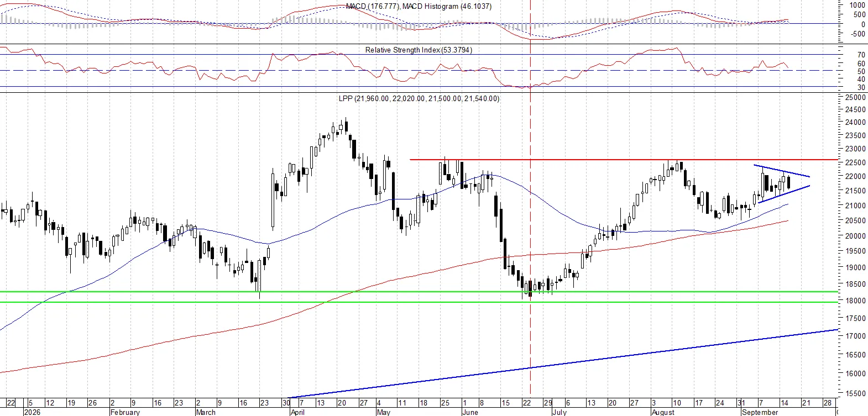Click the MACD indicator title label
Viewport: 868px width, 416px height.
point(419,6)
